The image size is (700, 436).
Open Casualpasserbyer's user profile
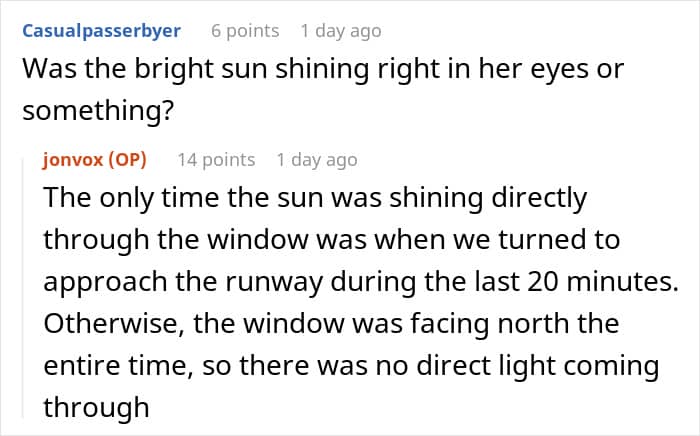point(101,31)
